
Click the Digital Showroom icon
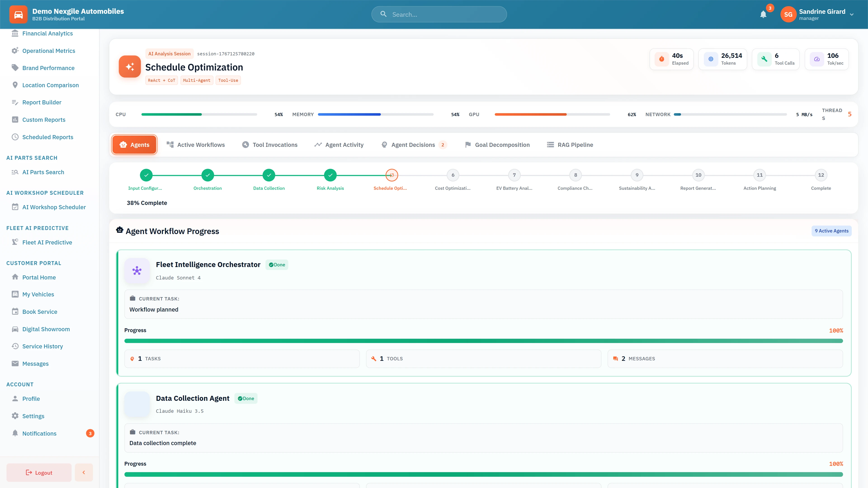tap(15, 329)
